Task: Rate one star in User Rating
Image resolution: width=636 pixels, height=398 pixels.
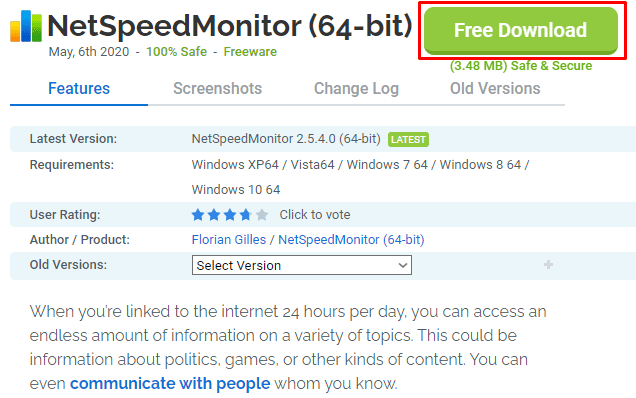Action: [198, 215]
